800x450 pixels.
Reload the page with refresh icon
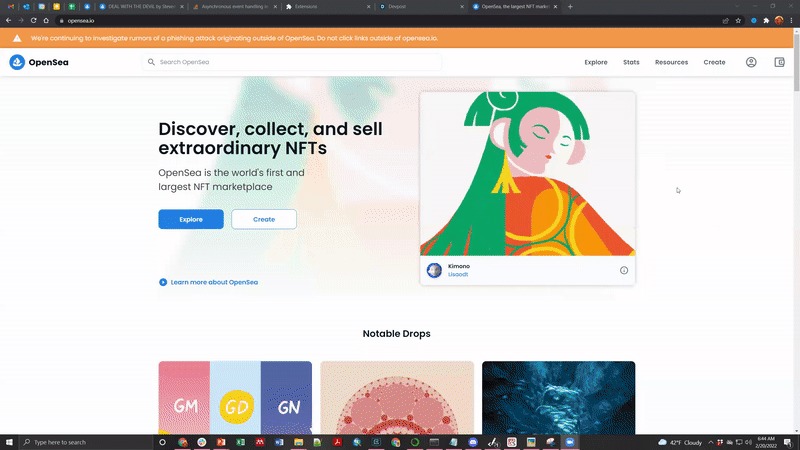pos(33,20)
